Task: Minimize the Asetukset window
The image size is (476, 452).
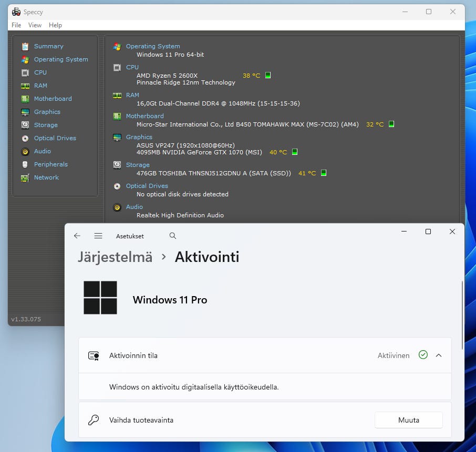Action: 404,232
